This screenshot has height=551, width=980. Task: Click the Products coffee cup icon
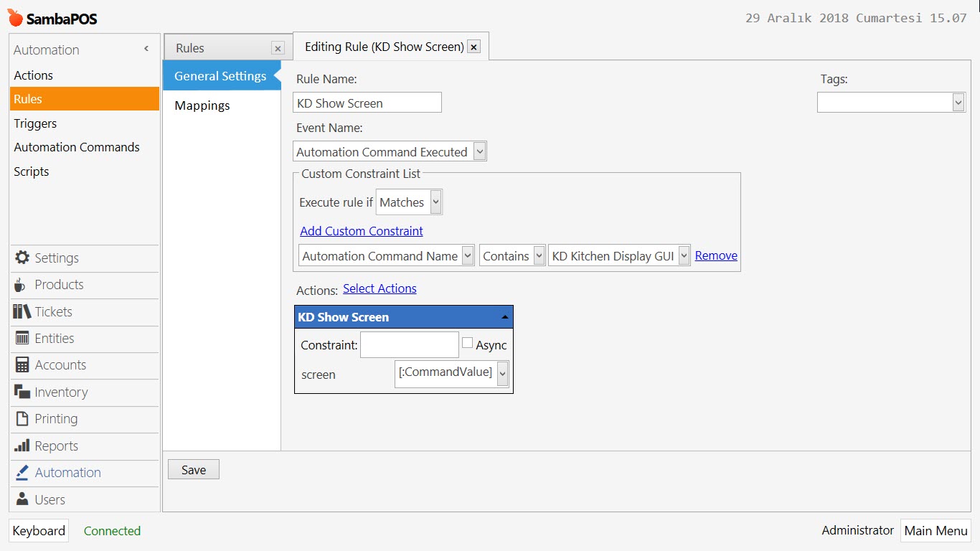point(20,285)
